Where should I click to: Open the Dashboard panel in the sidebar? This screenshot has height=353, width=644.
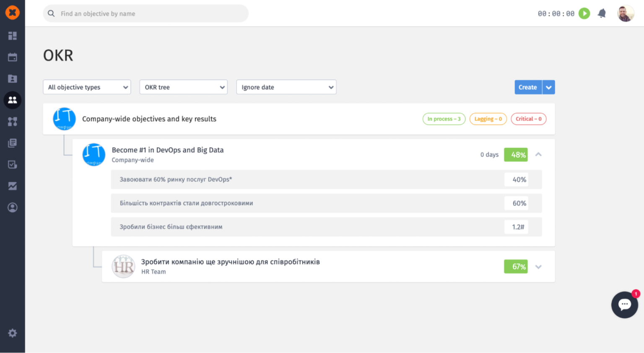(12, 36)
